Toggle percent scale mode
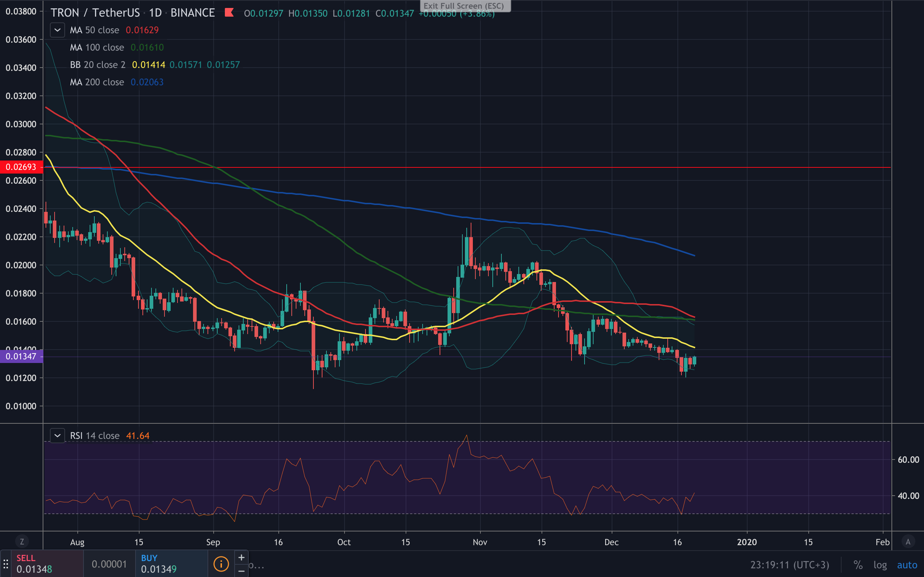 coord(857,565)
